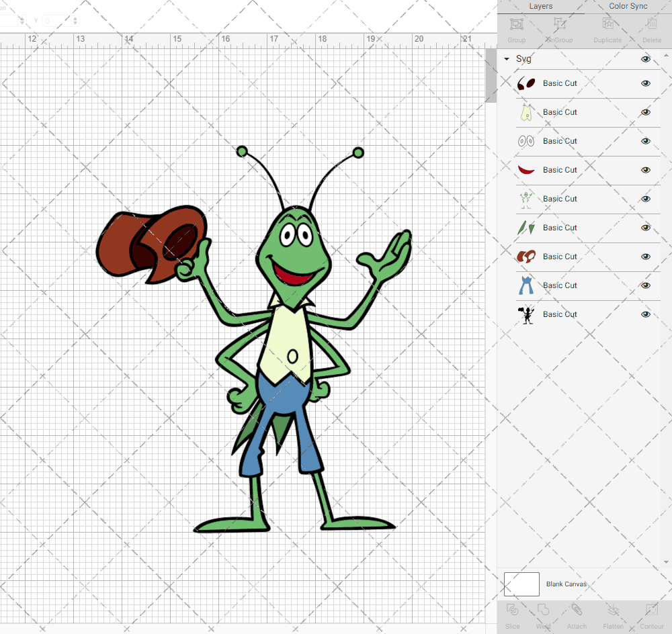
Task: Hide the black outline layer
Action: [645, 314]
